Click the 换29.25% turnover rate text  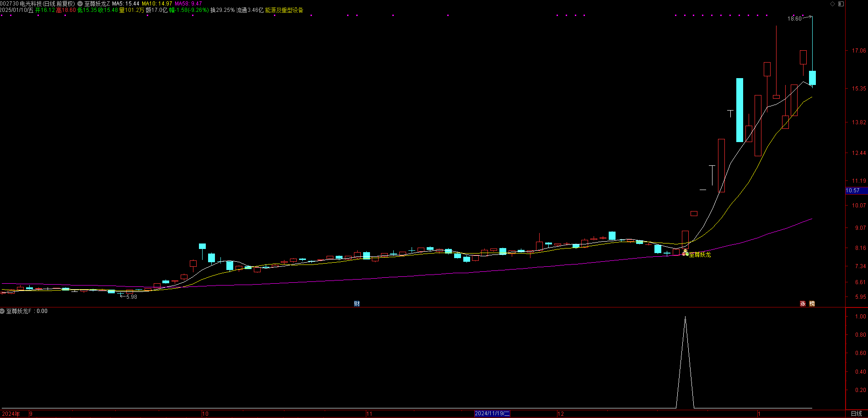(222, 10)
